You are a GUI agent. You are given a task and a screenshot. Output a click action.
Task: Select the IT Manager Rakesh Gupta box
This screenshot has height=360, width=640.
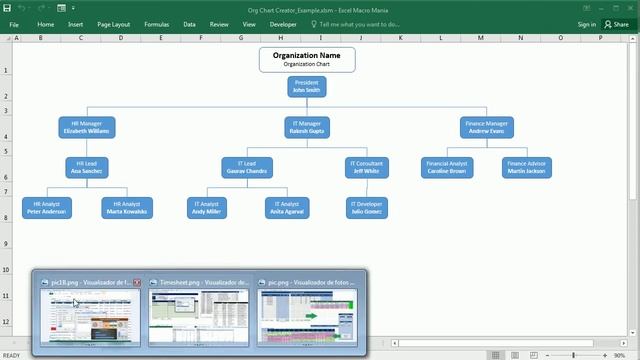(x=307, y=127)
